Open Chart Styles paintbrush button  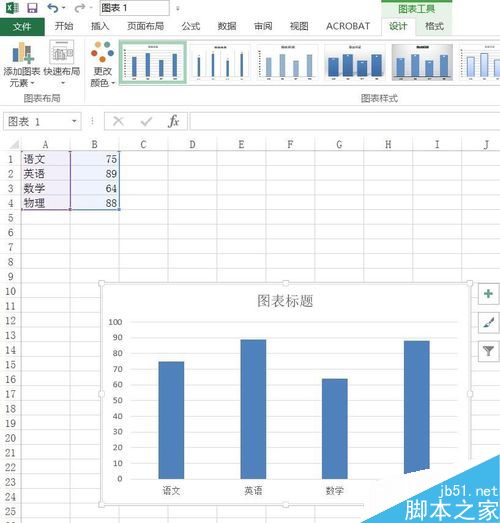point(488,323)
